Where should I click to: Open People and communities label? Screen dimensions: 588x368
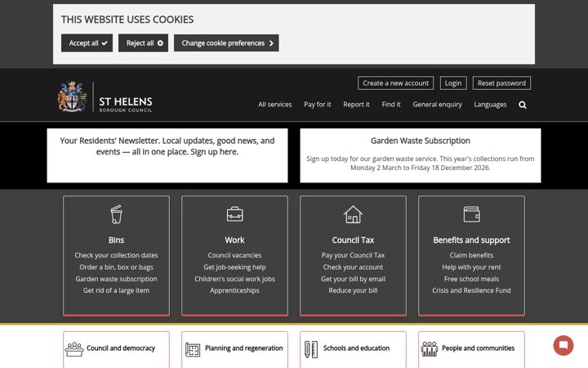[x=478, y=348]
